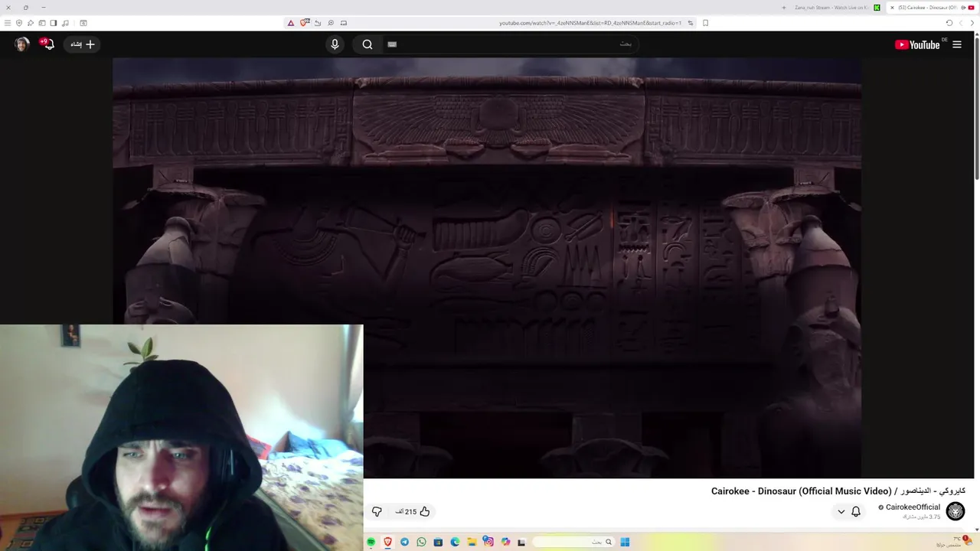Click the screenshot/capture icon in the browser toolbar
980x551 pixels.
[x=83, y=23]
